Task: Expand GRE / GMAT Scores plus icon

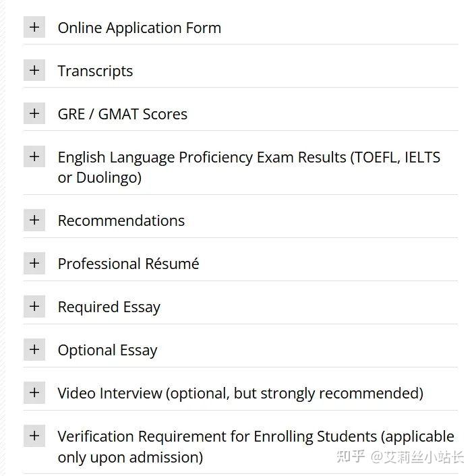Action: (x=34, y=114)
